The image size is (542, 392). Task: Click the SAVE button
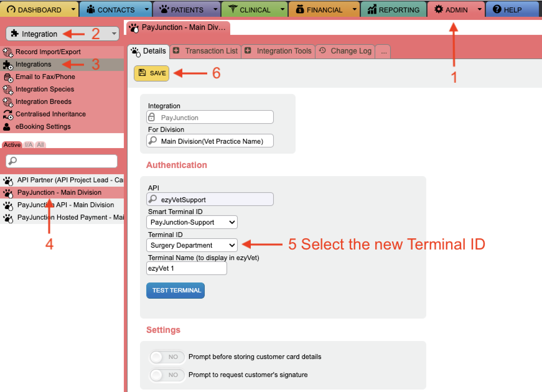coord(152,73)
